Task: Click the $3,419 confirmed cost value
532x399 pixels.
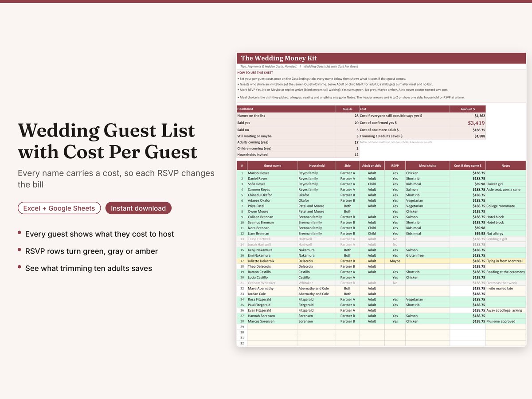Action: pos(476,123)
